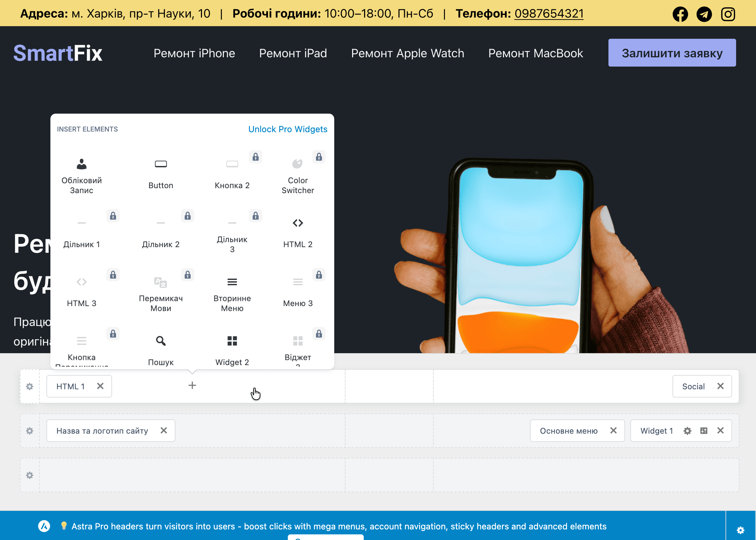Open settings gear for the primary header row
The height and width of the screenshot is (540, 756).
pyautogui.click(x=30, y=431)
